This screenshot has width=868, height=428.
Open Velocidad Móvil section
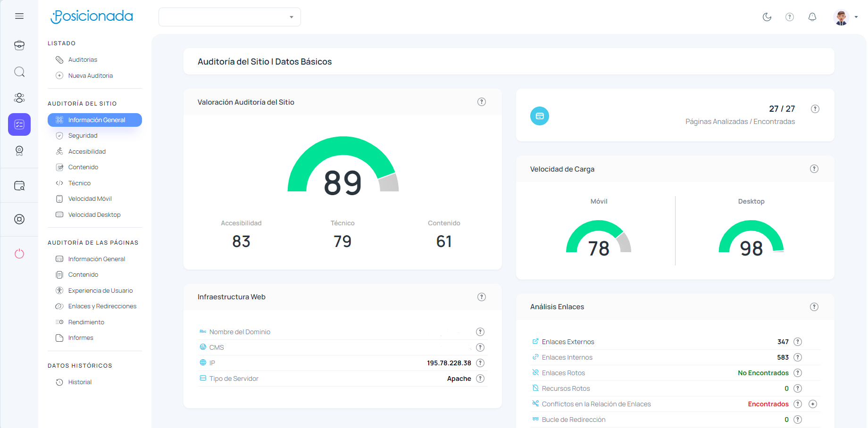tap(90, 199)
